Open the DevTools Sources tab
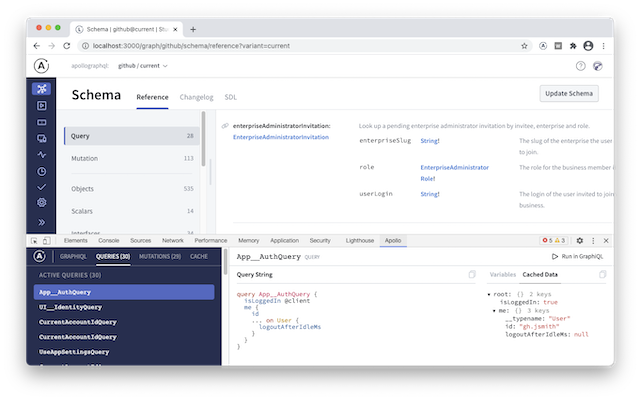This screenshot has height=400, width=640. pyautogui.click(x=140, y=241)
